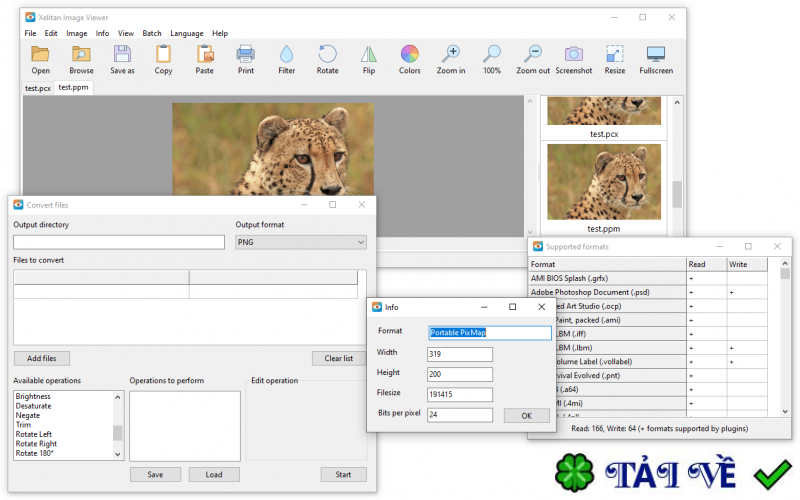Click the Save as disk icon
The width and height of the screenshot is (800, 500).
point(122,54)
